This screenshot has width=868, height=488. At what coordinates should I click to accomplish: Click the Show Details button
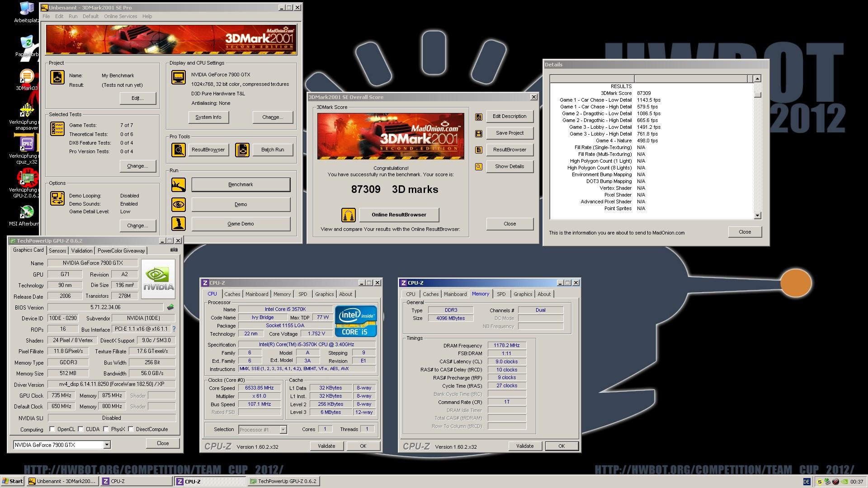(509, 166)
